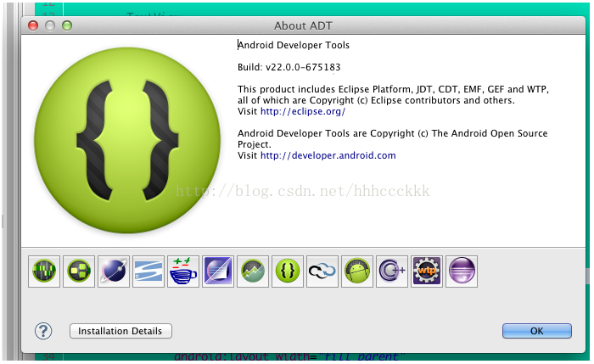
Task: Click the 'About ADT' window title
Action: [303, 25]
